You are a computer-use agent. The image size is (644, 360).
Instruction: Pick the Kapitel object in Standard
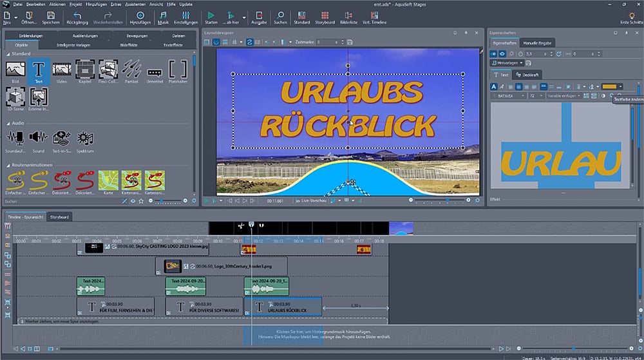point(85,69)
